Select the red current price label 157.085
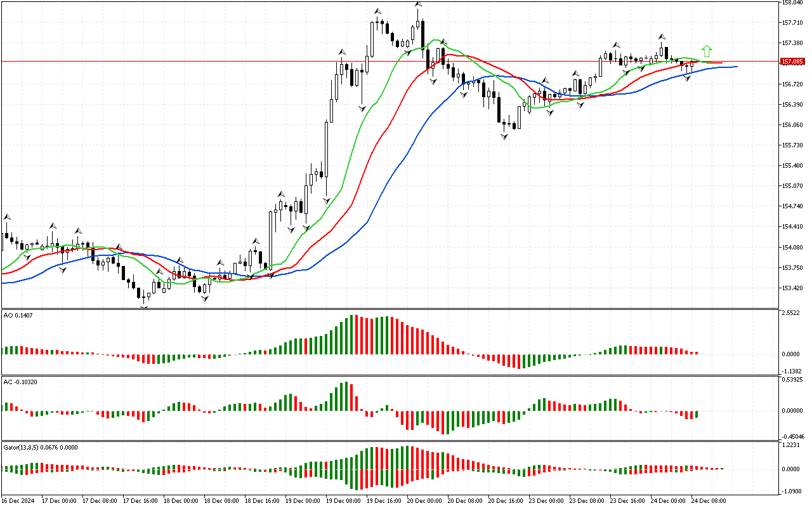812x508 pixels. (793, 62)
